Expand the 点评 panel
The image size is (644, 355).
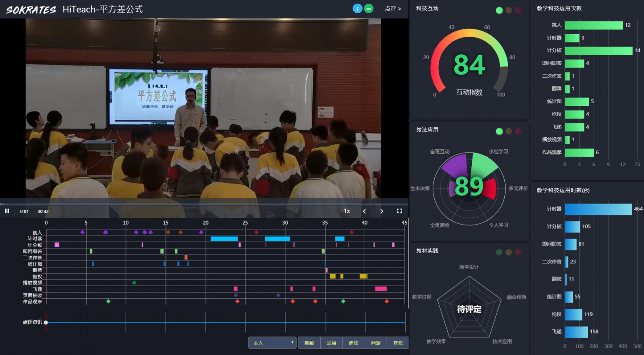pos(393,8)
